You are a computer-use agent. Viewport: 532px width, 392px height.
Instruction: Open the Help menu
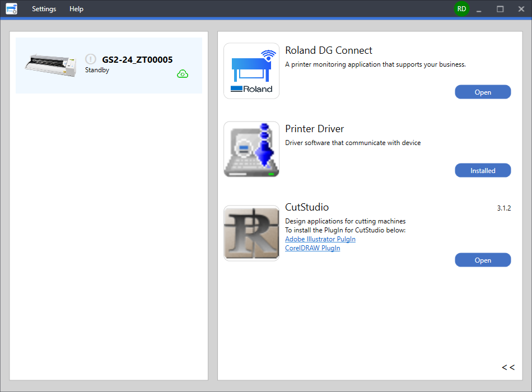[x=76, y=9]
